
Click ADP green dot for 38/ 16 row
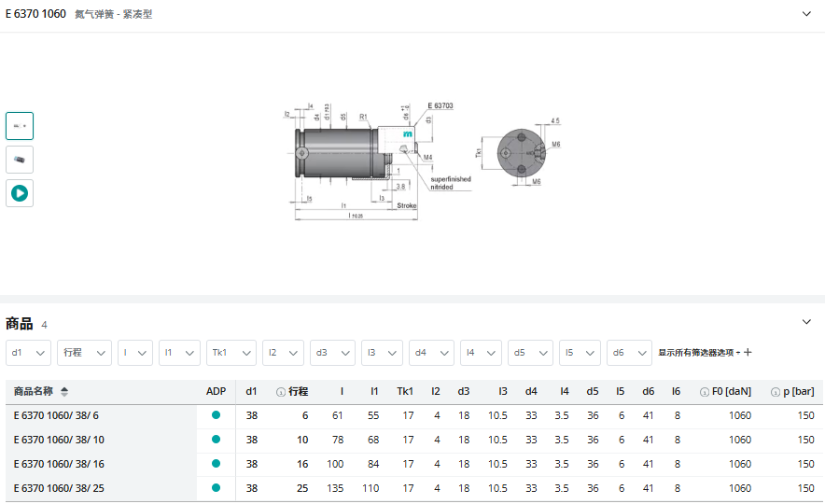click(x=216, y=464)
